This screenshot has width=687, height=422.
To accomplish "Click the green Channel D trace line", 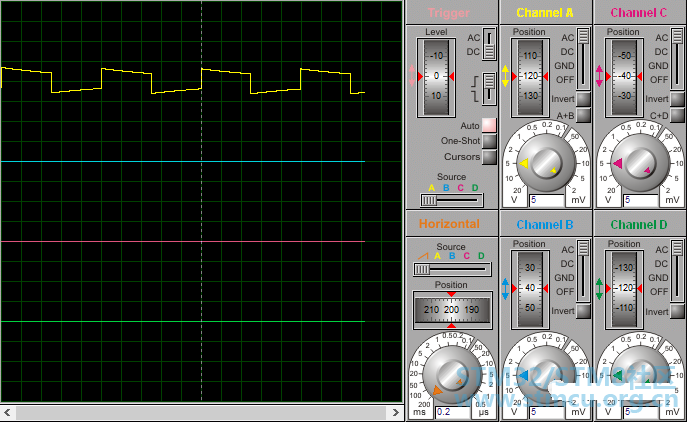I will 183,322.
